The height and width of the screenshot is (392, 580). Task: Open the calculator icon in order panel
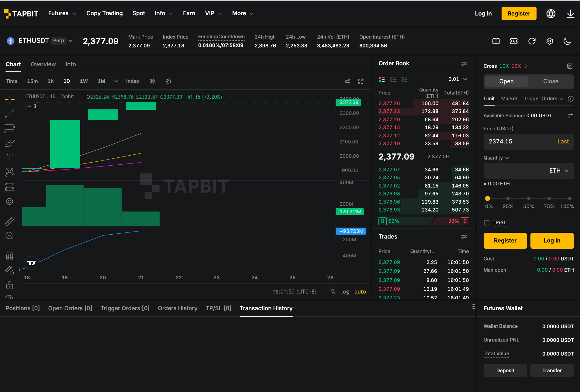tap(570, 66)
